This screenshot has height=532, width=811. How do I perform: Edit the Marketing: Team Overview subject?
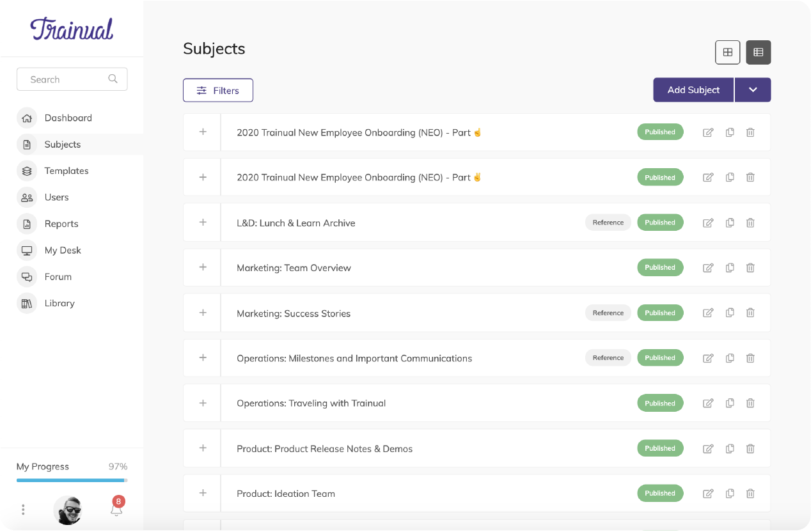pos(708,268)
